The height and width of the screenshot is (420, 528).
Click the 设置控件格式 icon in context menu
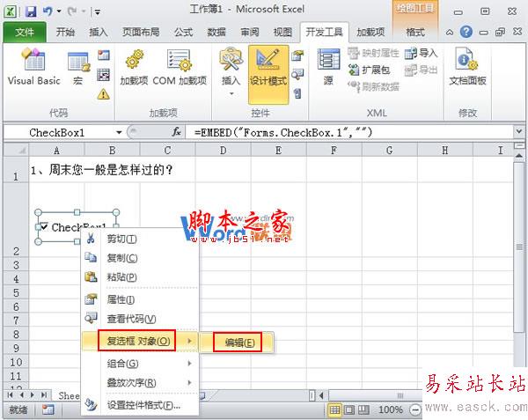pos(91,404)
